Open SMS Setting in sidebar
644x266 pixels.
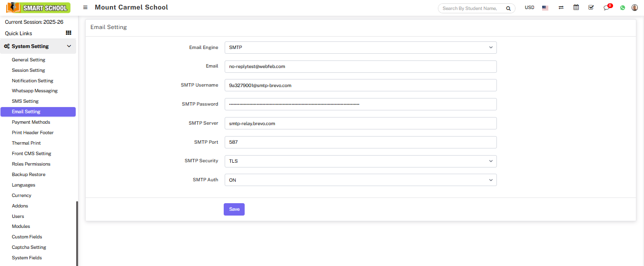[25, 101]
